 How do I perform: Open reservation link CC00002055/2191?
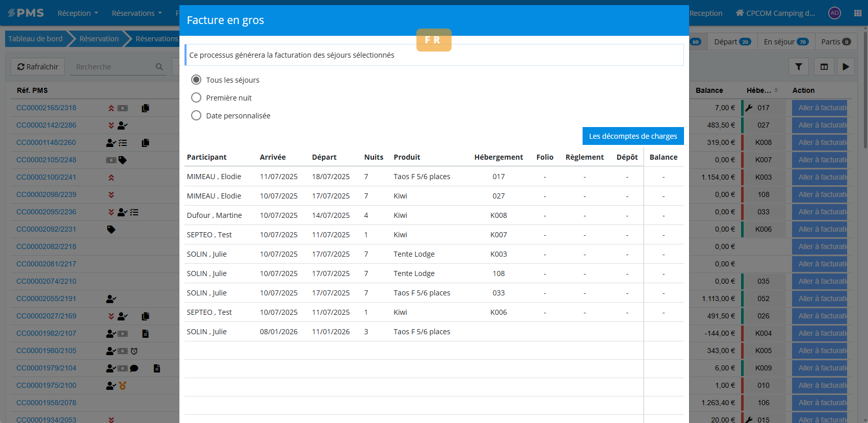pyautogui.click(x=46, y=298)
